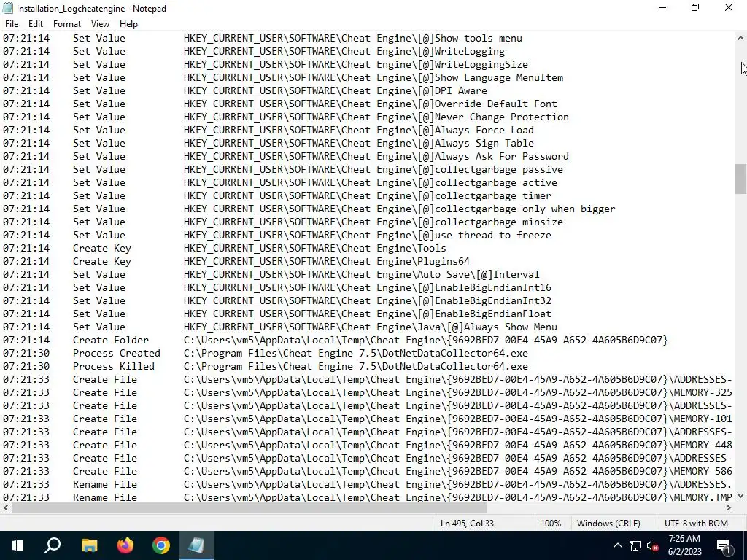Launch File Explorer from the taskbar
The image size is (747, 560).
tap(89, 545)
